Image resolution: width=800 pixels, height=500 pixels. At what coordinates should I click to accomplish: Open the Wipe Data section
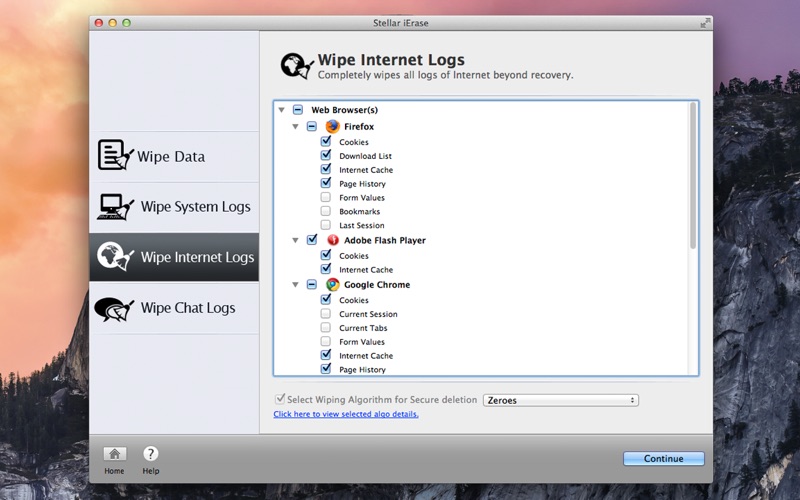click(174, 156)
